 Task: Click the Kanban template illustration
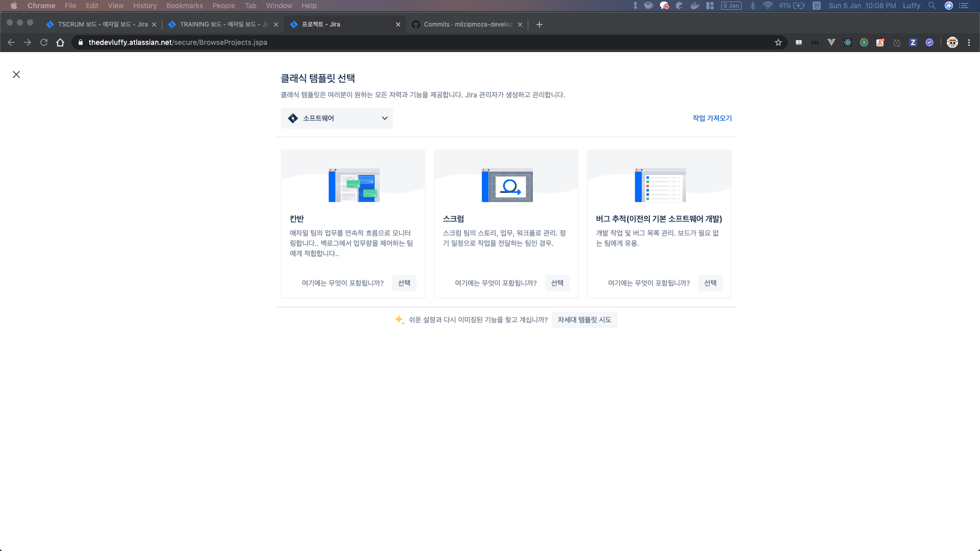pos(354,185)
